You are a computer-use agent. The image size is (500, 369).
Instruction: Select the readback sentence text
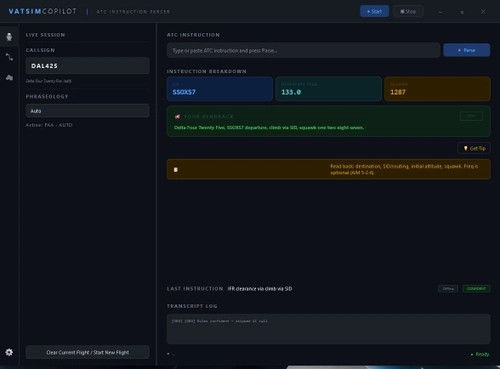coord(269,128)
